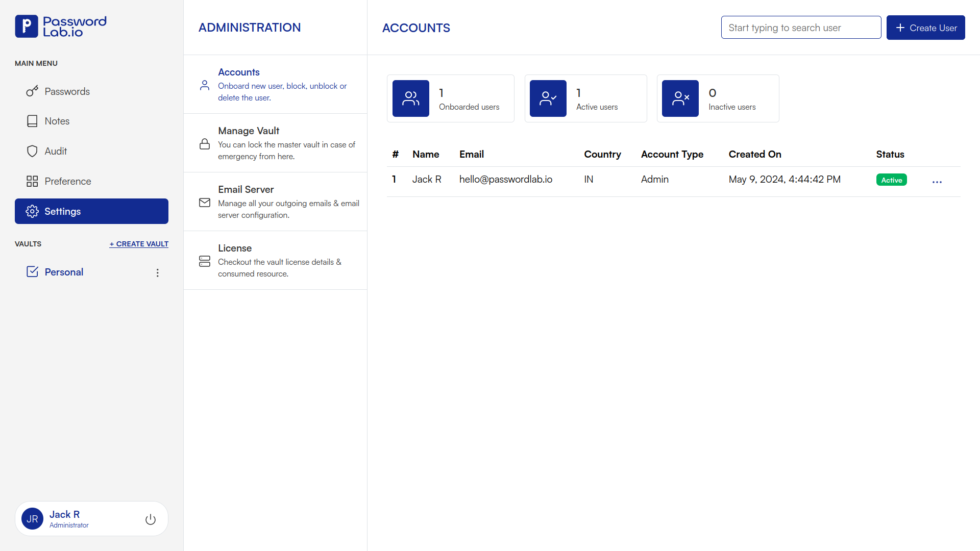Click the Onboarded users label
The width and height of the screenshot is (980, 551).
coord(469,107)
